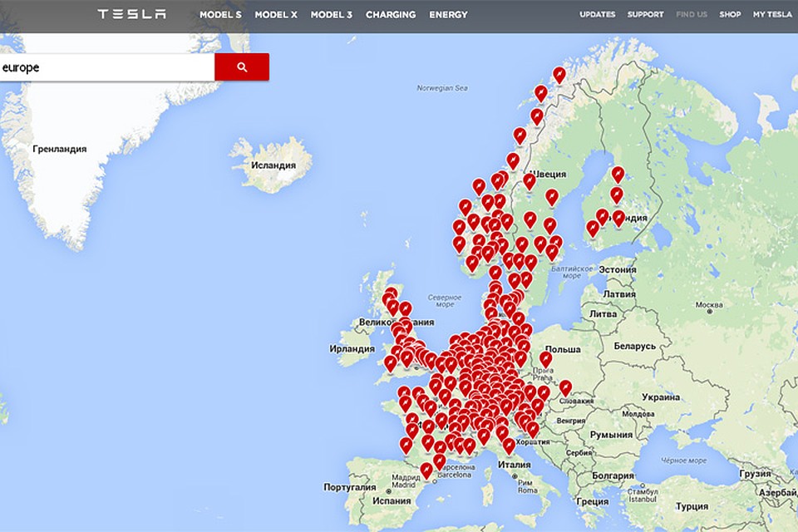Image resolution: width=798 pixels, height=532 pixels.
Task: Select the Find Us header link
Action: (x=691, y=15)
